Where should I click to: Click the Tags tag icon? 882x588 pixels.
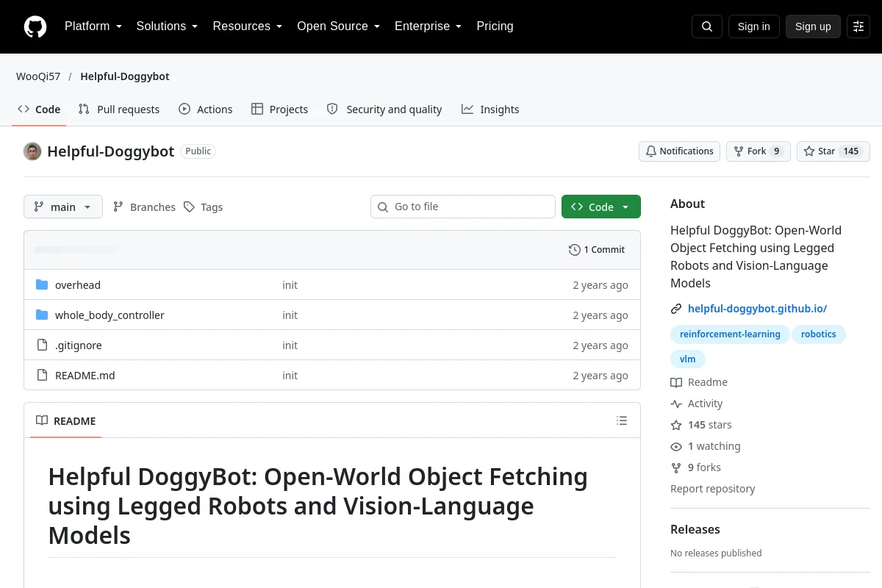click(x=189, y=207)
